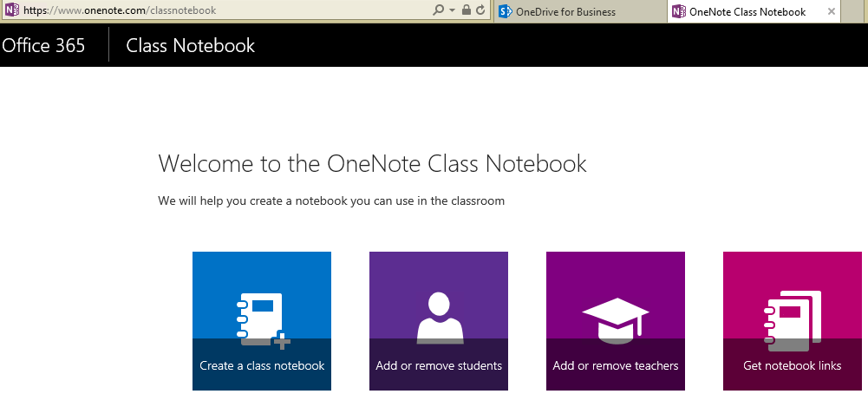Open the Add or remove teachers tile
868x394 pixels.
(616, 321)
